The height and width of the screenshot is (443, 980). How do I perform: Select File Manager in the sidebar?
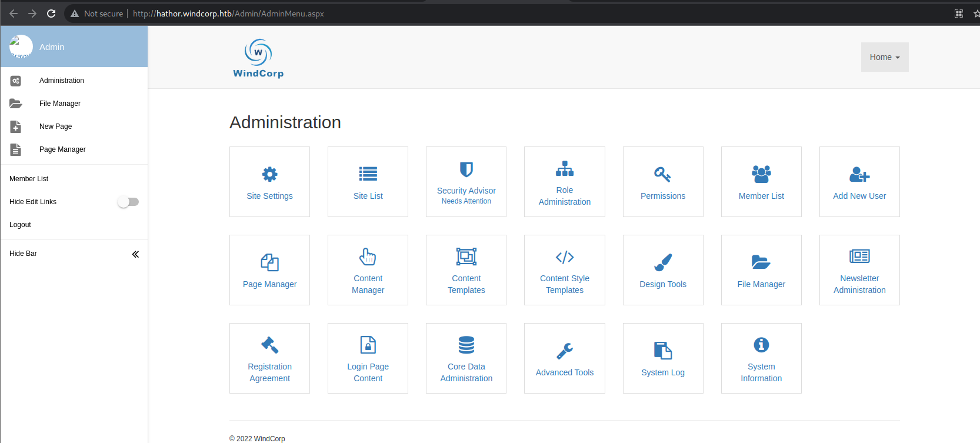59,104
